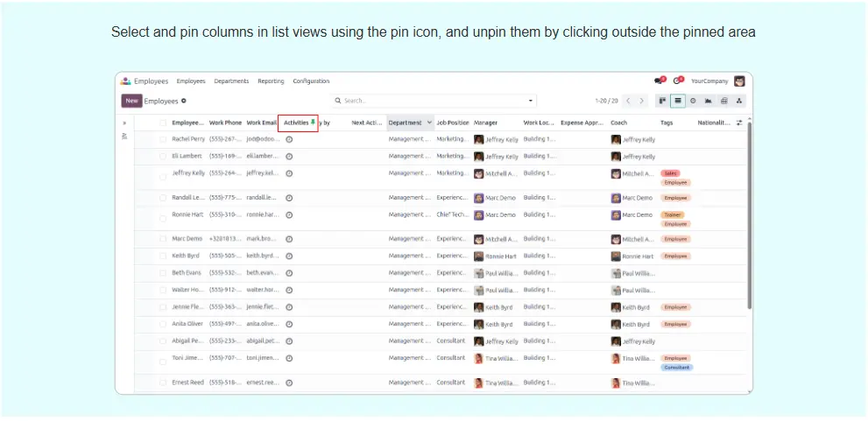This screenshot has width=868, height=421.
Task: Open the Configuration menu
Action: pyautogui.click(x=311, y=81)
